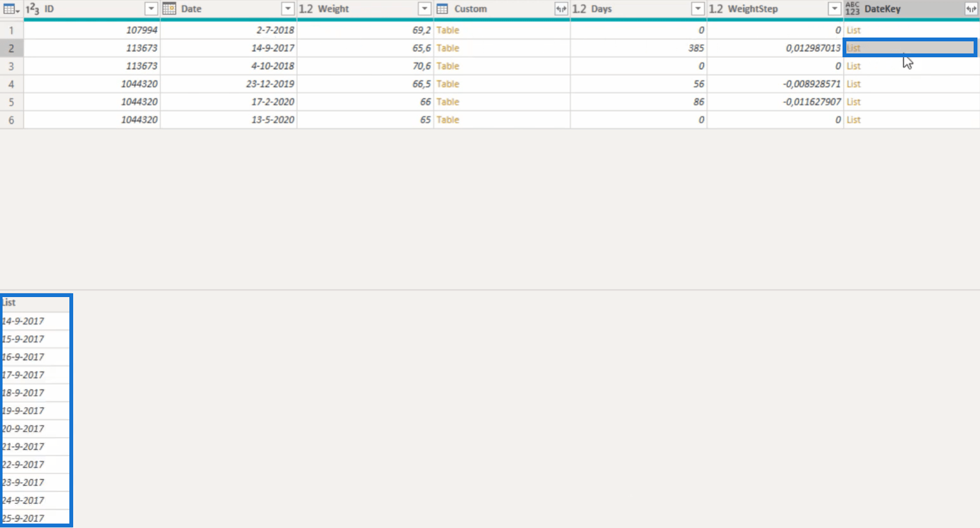The height and width of the screenshot is (528, 980).
Task: Click preview list item 25-9-2017
Action: point(35,518)
